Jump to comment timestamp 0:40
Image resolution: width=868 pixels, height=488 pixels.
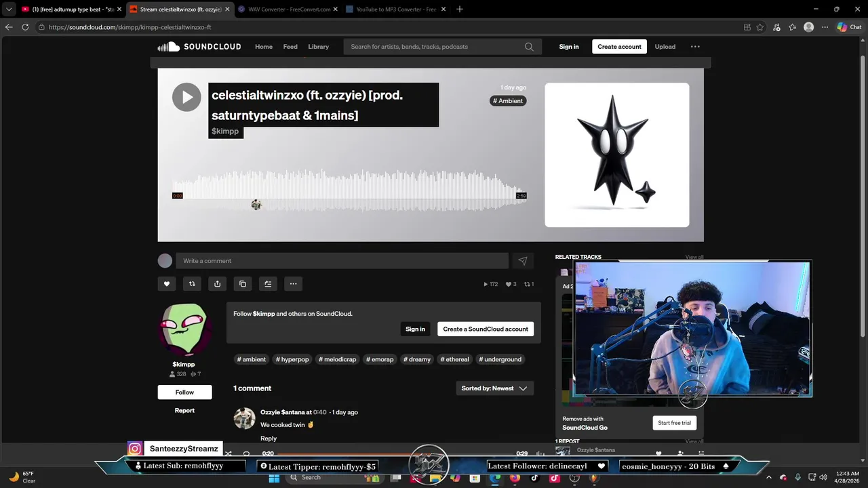[319, 412]
